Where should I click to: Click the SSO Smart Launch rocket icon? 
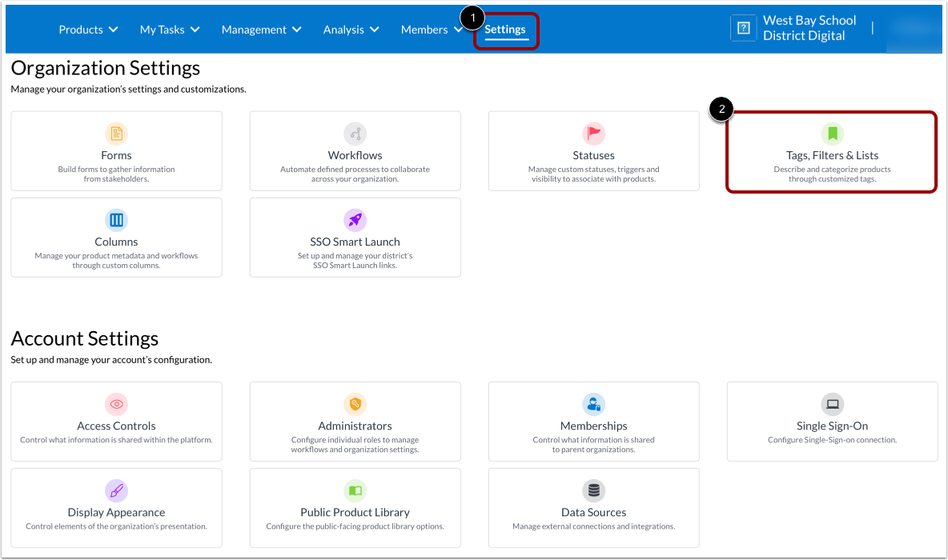pyautogui.click(x=355, y=219)
